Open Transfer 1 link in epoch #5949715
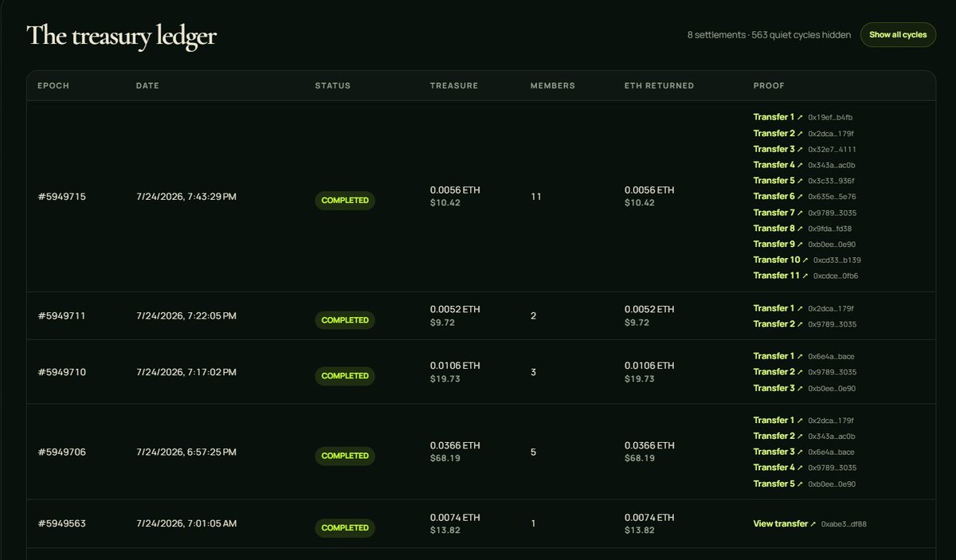Viewport: 956px width, 560px height. pos(778,117)
